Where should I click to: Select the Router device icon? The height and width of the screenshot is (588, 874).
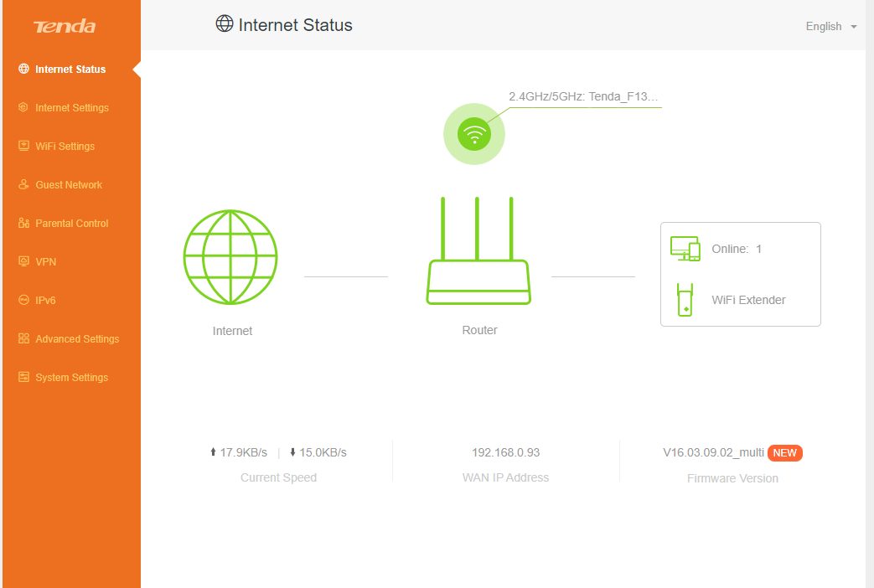(478, 250)
